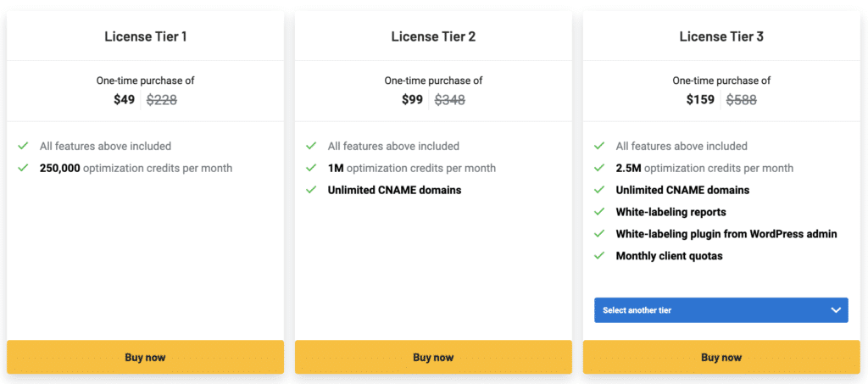Image resolution: width=868 pixels, height=384 pixels.
Task: Click Buy now for License Tier 3
Action: (x=721, y=357)
